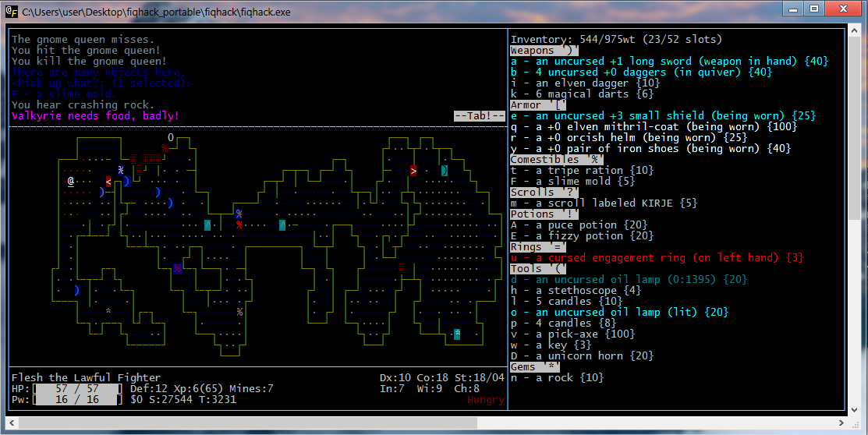Select the tripe ration row
Screen dimensions: 868x435
click(582, 171)
